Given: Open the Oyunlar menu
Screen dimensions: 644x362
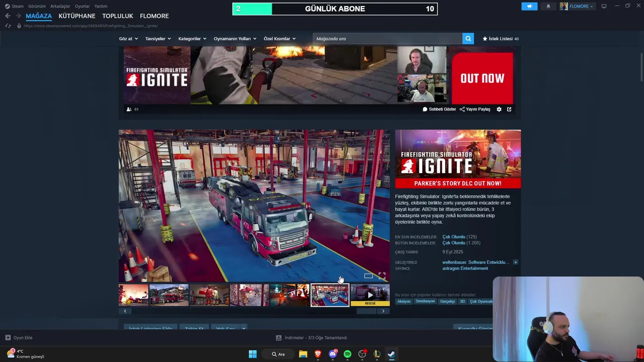Looking at the screenshot, I should 82,6.
